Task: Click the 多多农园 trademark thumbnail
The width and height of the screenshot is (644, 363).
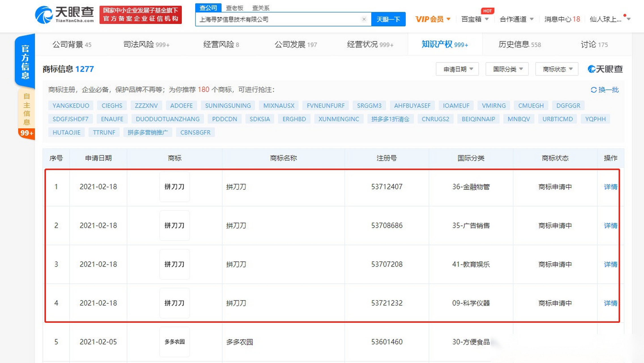Action: tap(175, 342)
